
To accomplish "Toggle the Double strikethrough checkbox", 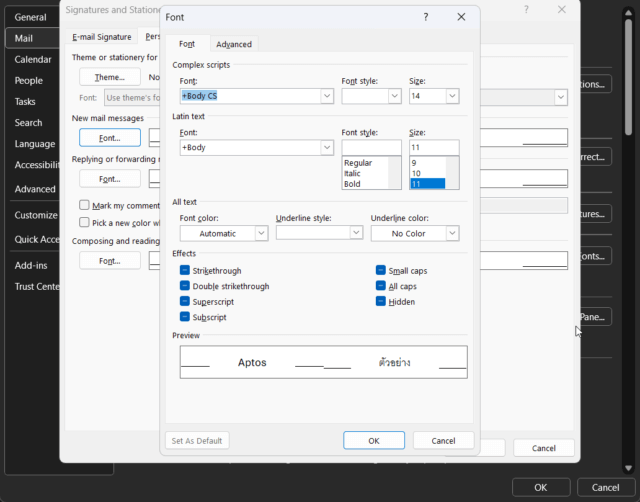I will pos(185,286).
